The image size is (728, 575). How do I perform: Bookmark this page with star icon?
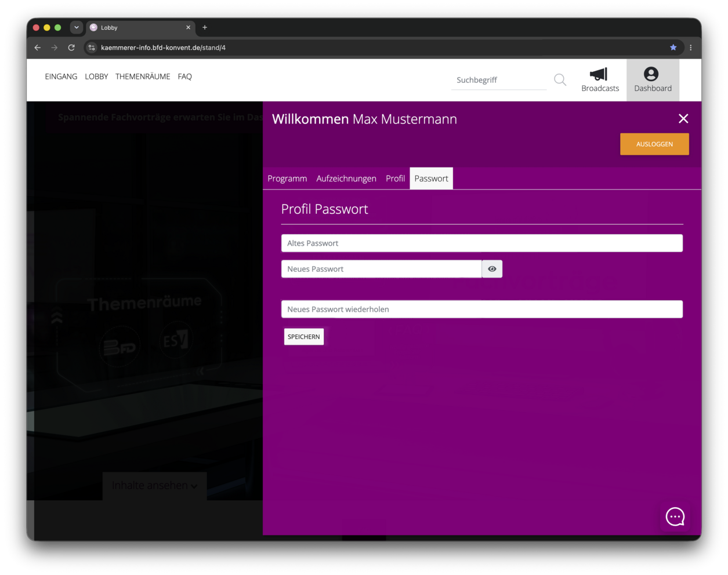673,48
